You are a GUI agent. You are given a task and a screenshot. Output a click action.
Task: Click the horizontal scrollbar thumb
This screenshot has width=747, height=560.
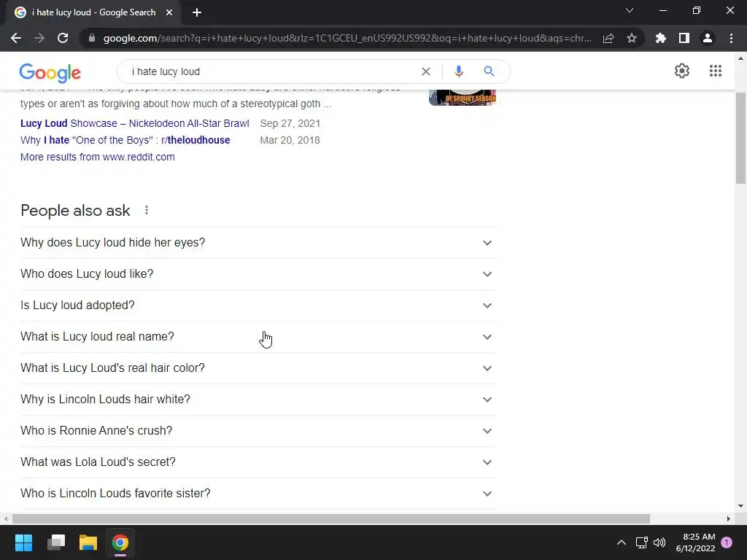pos(331,518)
